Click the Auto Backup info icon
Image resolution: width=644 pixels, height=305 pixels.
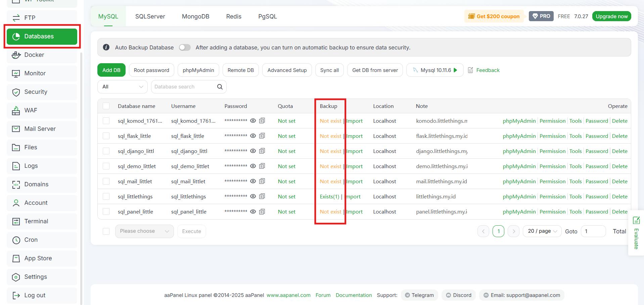[x=106, y=47]
